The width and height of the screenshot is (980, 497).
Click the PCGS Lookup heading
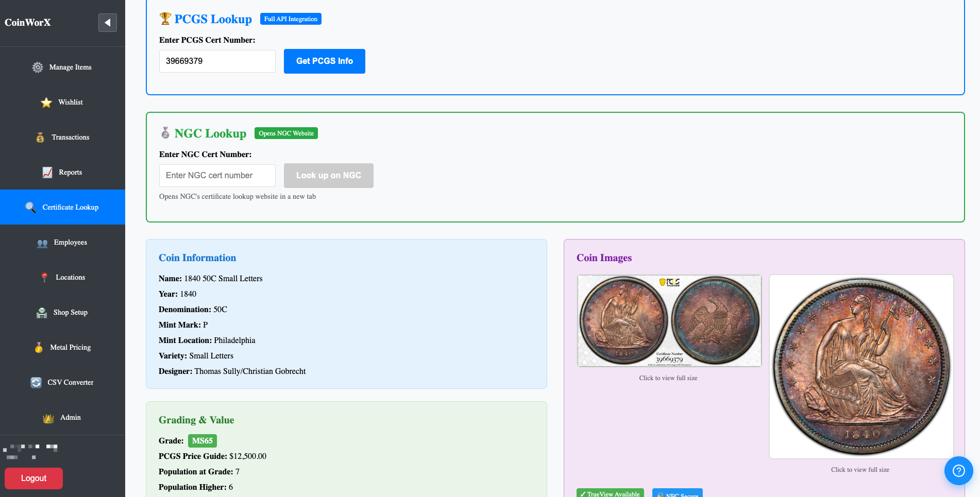click(x=213, y=19)
